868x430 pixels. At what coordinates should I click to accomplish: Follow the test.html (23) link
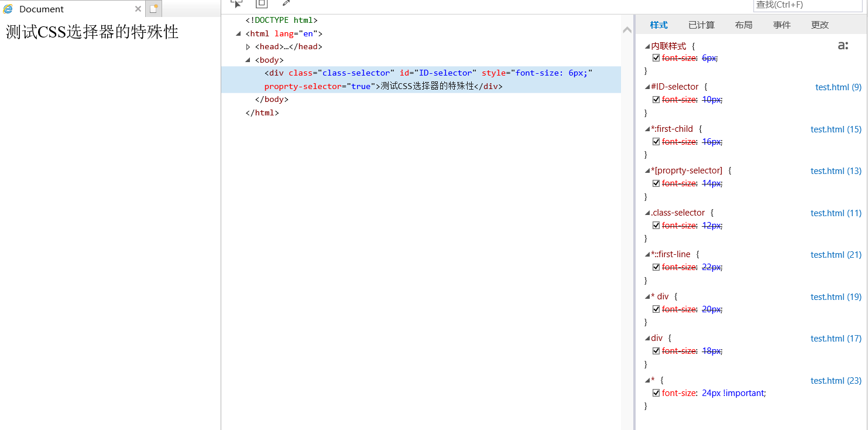pos(836,381)
